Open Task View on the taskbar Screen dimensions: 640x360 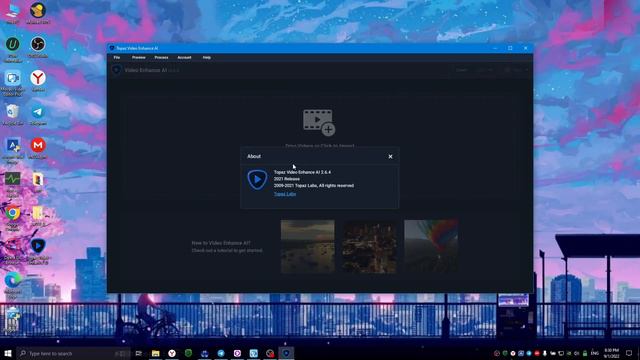[139, 353]
